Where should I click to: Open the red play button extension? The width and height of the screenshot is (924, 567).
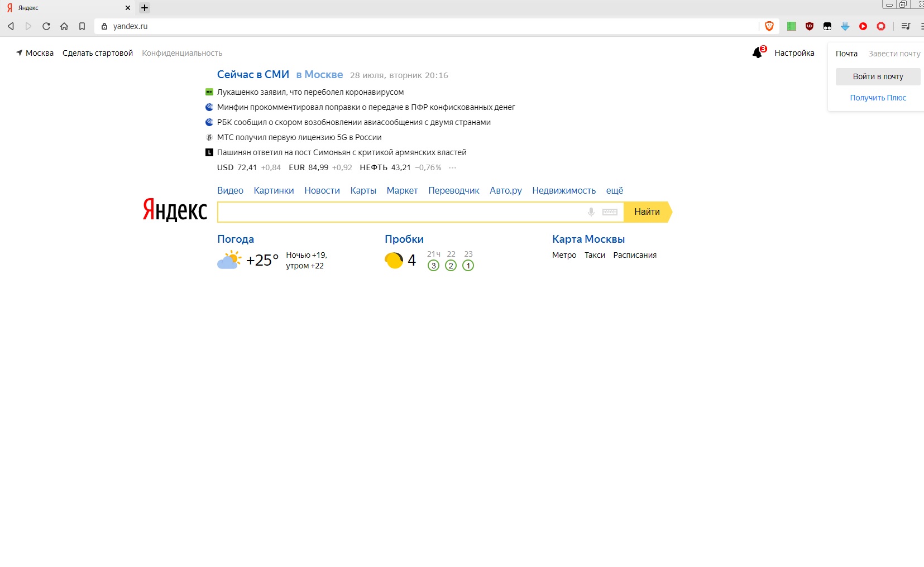point(863,26)
